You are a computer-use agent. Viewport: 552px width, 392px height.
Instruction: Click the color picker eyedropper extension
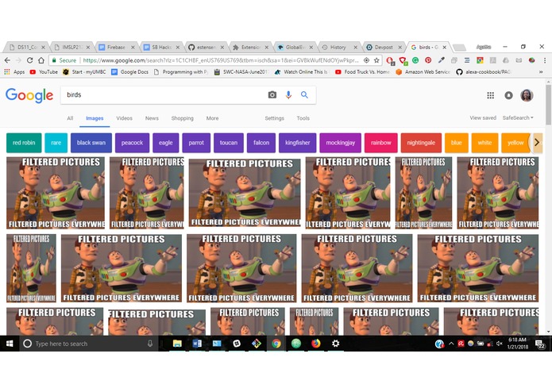[441, 60]
